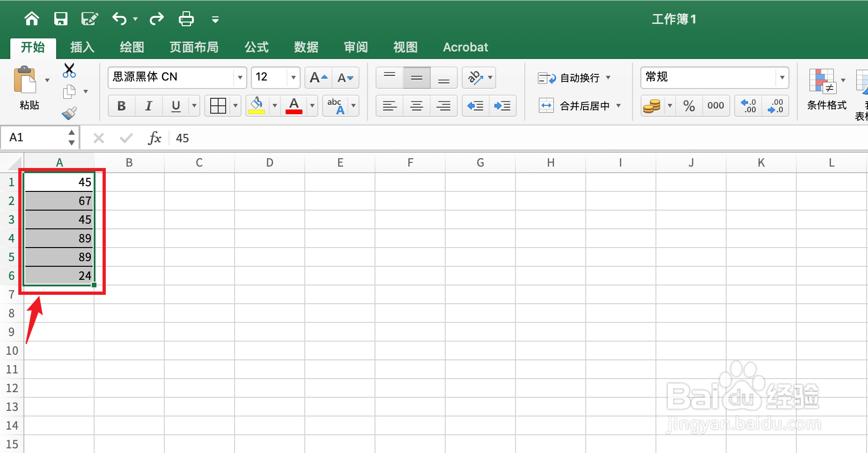Switch to the 插入 tab
The height and width of the screenshot is (453, 868).
click(x=82, y=47)
